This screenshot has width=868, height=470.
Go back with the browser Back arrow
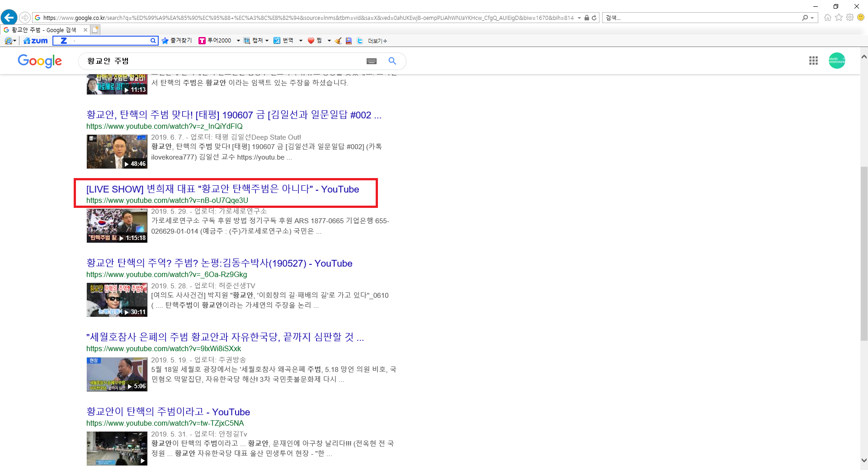[x=9, y=18]
